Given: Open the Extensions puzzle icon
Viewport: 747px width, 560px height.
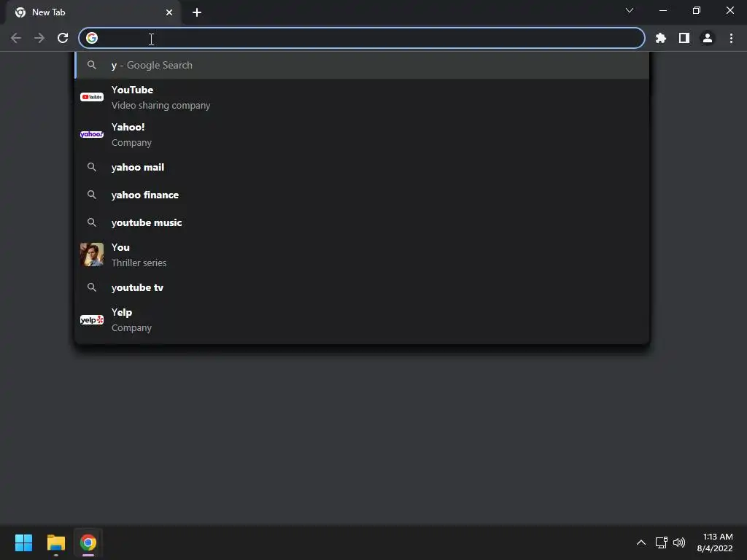Looking at the screenshot, I should point(661,38).
